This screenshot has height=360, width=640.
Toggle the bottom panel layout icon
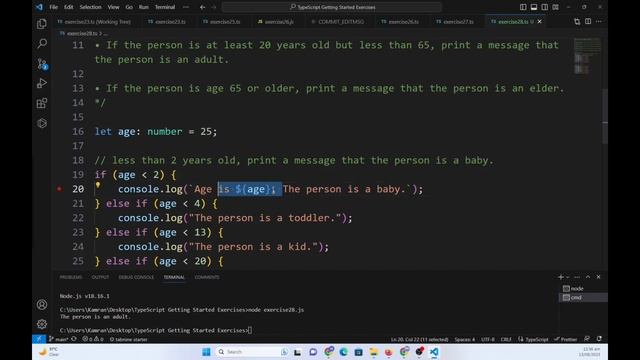[534, 7]
